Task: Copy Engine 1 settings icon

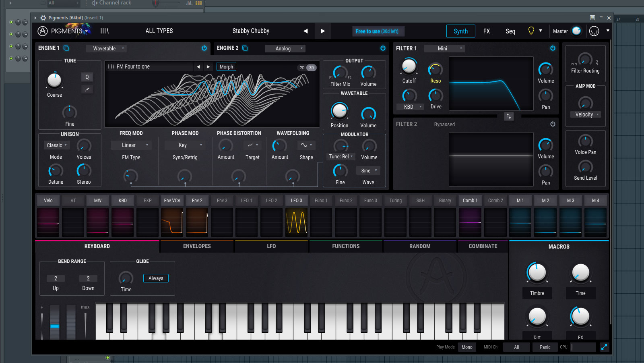Action: 66,48
